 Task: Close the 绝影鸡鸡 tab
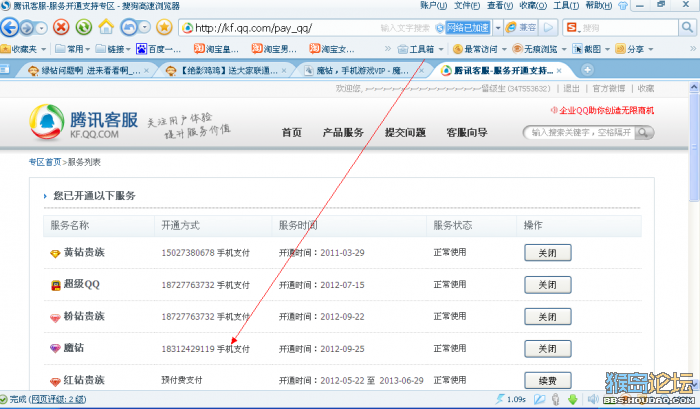pos(284,71)
